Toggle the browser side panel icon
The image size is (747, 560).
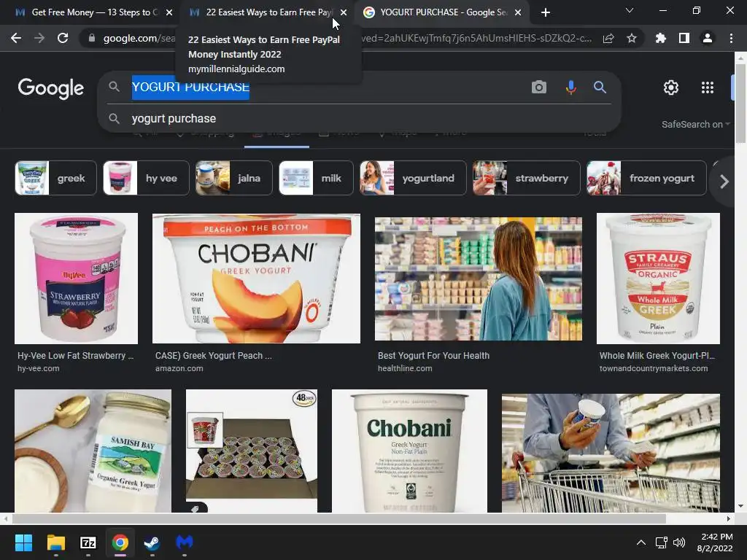coord(684,38)
